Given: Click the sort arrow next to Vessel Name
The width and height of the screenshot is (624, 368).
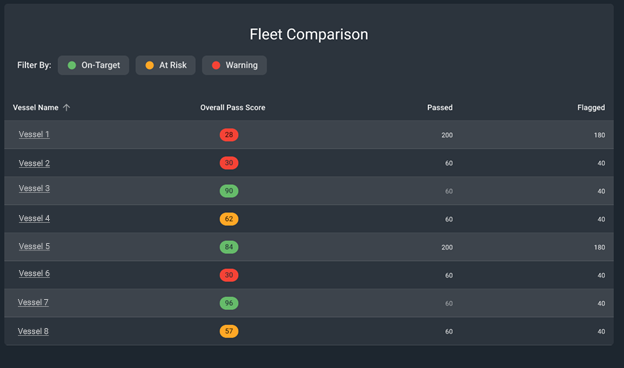Looking at the screenshot, I should click(x=66, y=107).
